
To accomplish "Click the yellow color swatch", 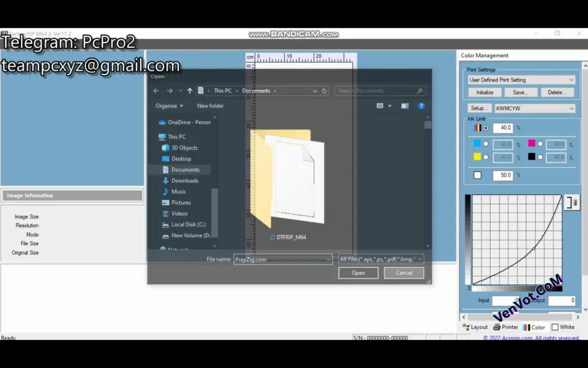I will (477, 156).
